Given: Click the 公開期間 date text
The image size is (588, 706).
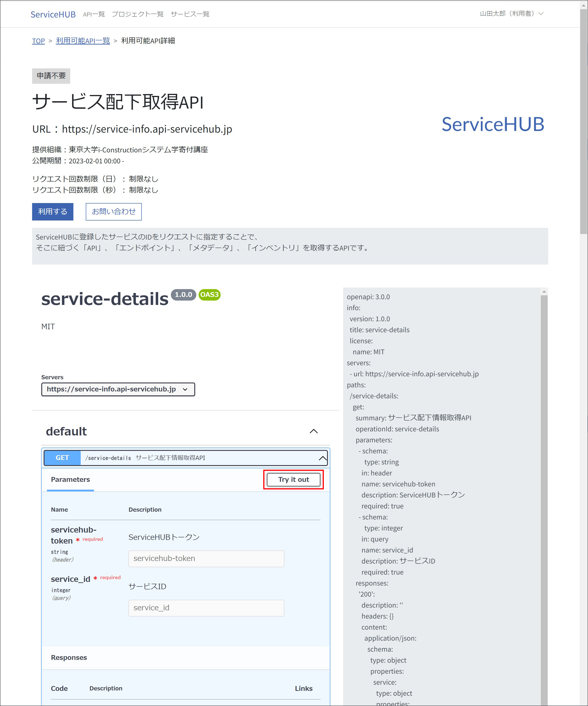Looking at the screenshot, I should 78,161.
